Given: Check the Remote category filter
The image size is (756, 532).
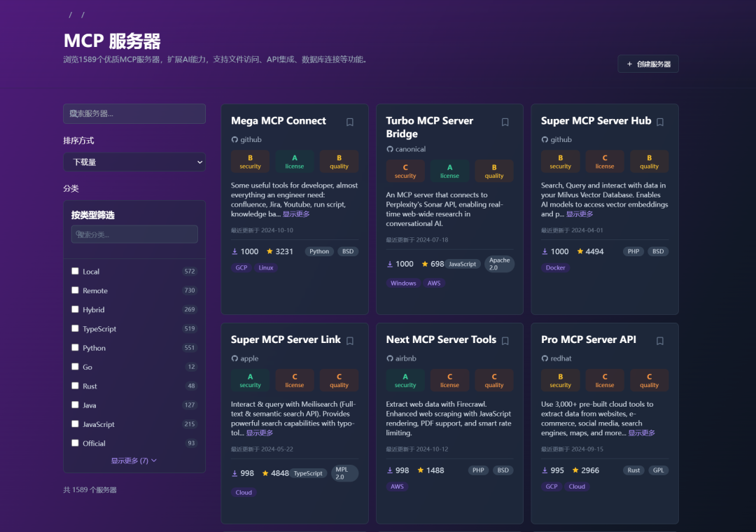Looking at the screenshot, I should [75, 290].
